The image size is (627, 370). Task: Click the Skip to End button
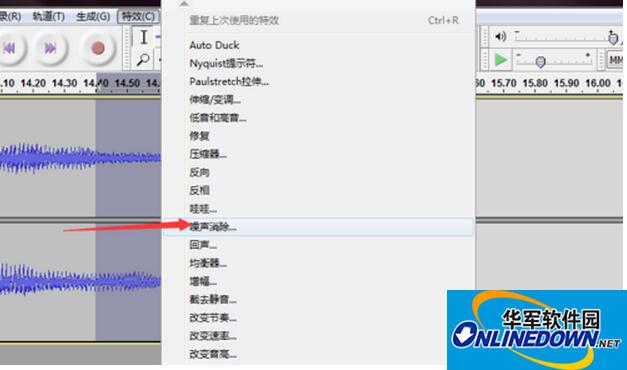50,48
